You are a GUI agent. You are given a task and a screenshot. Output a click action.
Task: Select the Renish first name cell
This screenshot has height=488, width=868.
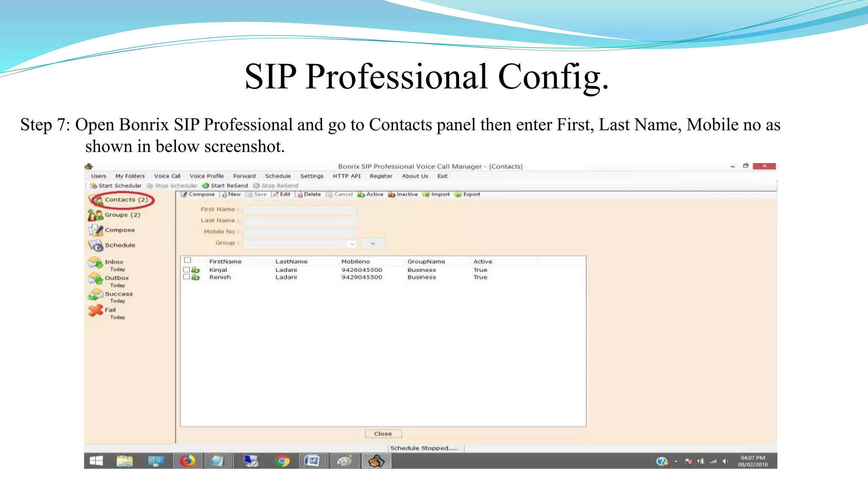pyautogui.click(x=220, y=277)
